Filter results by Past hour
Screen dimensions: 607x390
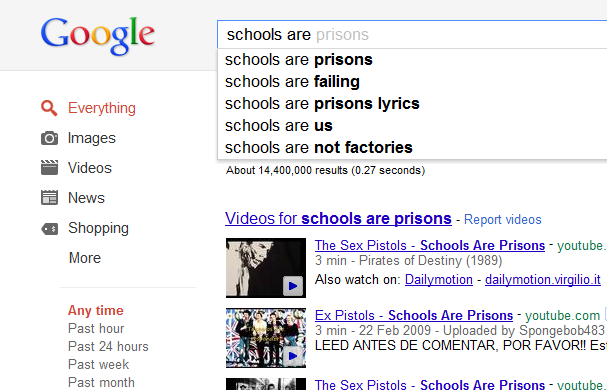96,328
